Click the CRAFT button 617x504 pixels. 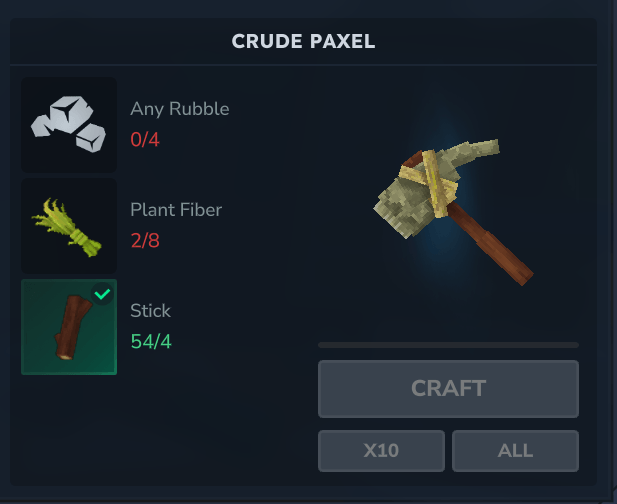tap(448, 389)
